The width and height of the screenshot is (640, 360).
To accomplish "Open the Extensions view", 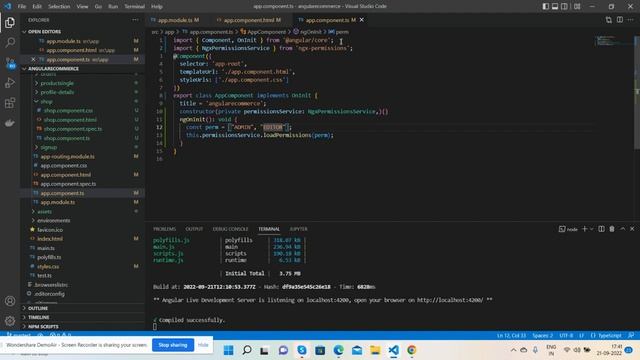I will coord(10,103).
